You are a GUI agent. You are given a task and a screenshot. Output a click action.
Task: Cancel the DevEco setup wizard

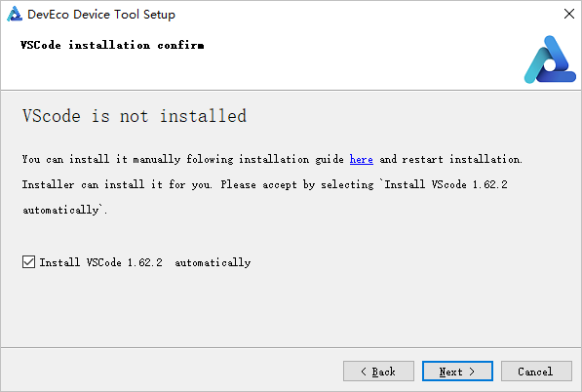click(x=536, y=371)
